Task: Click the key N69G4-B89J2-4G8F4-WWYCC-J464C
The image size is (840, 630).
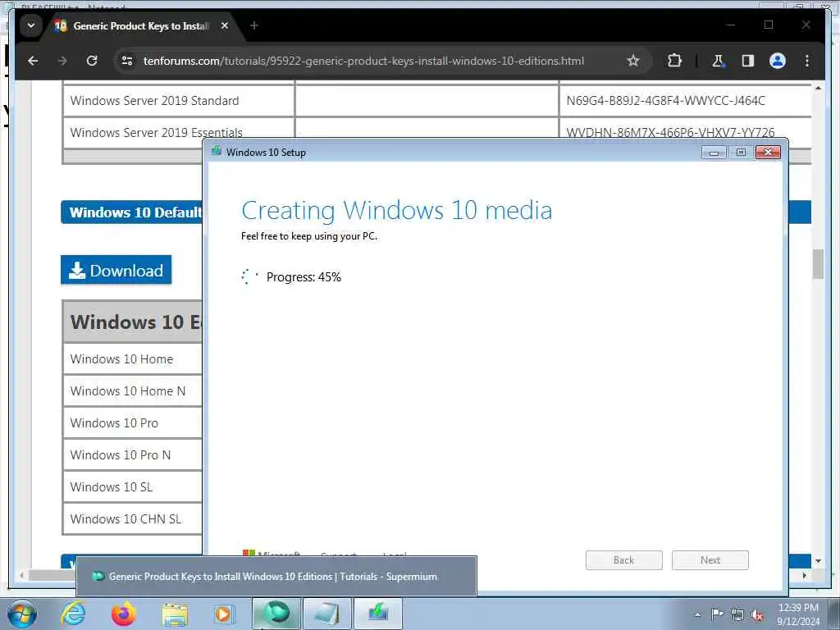Action: [666, 101]
